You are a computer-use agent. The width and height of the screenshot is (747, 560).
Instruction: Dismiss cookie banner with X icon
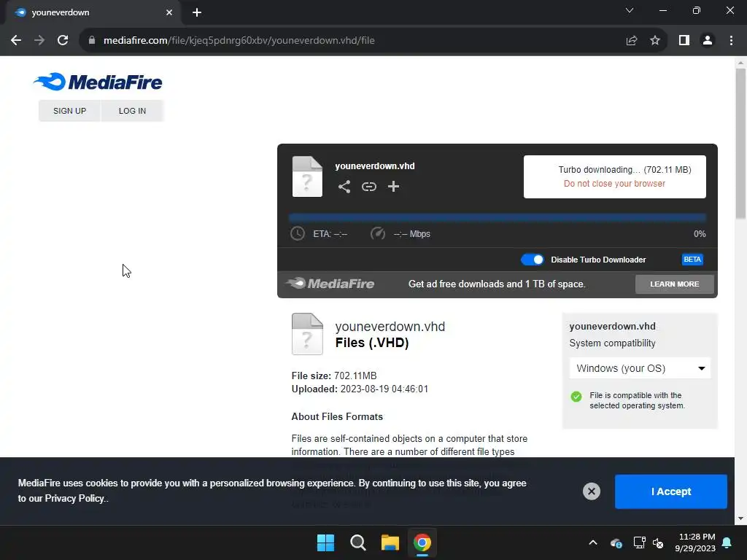(x=591, y=491)
